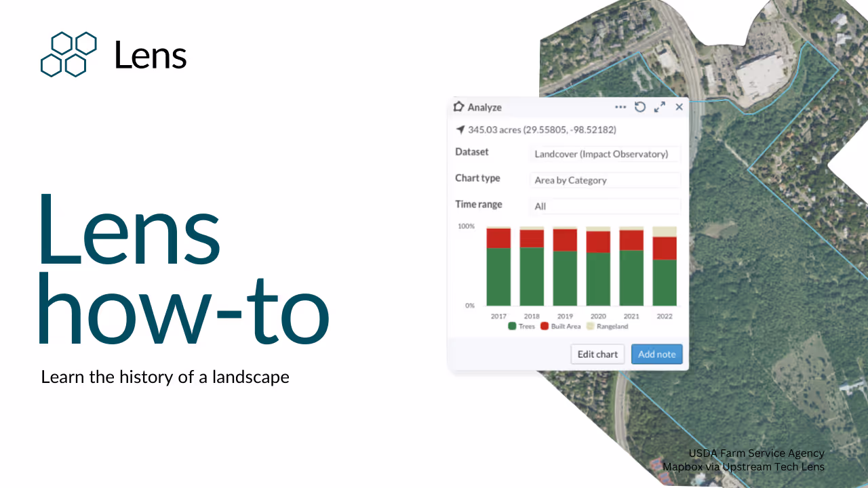Screen dimensions: 868x488
Task: Click the Lens hexagon logo
Action: (x=68, y=54)
